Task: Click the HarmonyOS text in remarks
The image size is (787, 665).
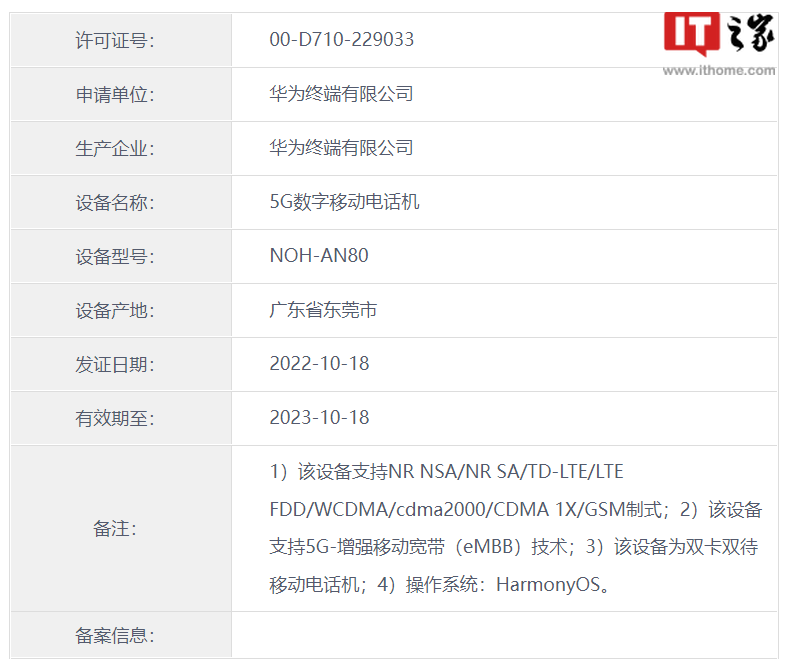Action: 552,585
